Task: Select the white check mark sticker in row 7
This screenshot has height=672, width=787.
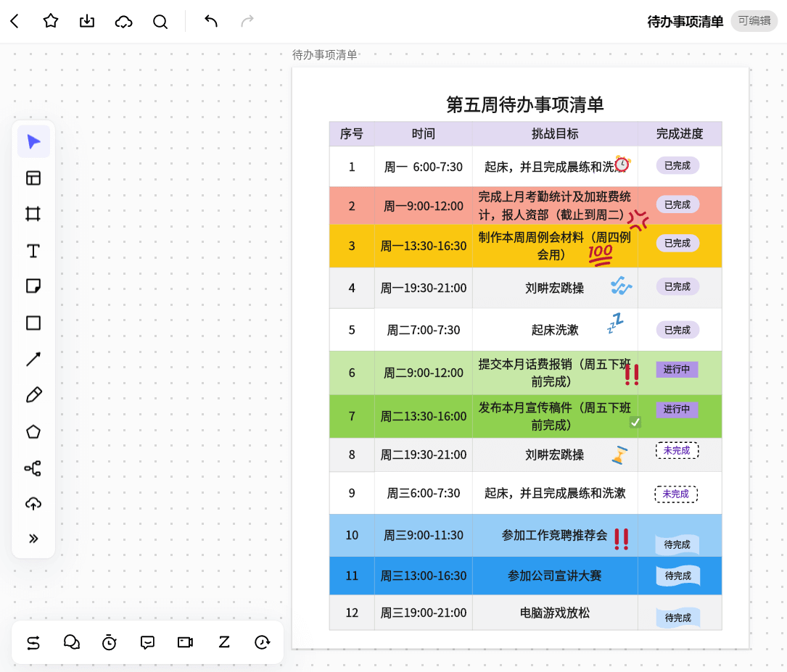Action: [635, 422]
